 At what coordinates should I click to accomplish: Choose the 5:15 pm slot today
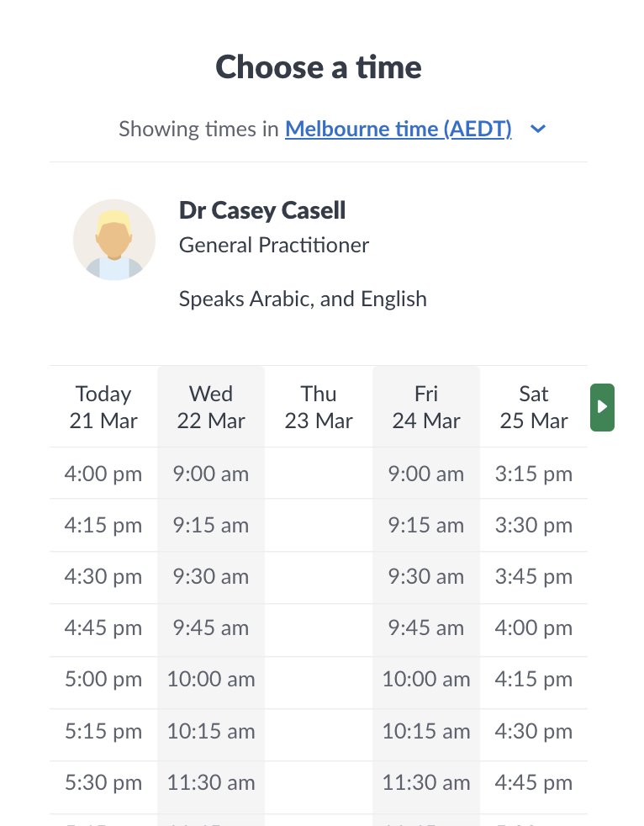click(103, 731)
